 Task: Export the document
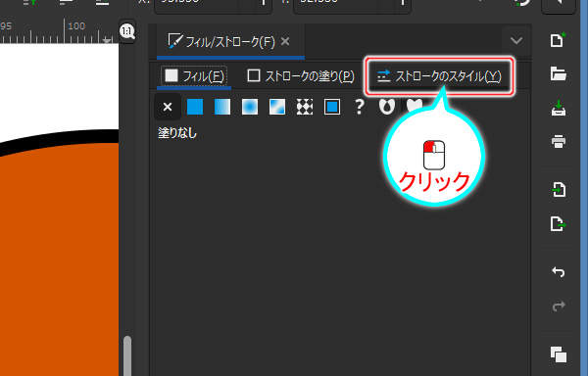558,223
